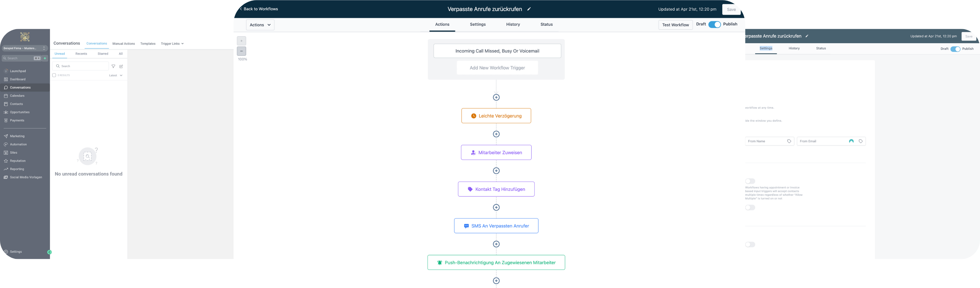
Task: Click the conversations Search field
Action: [80, 66]
